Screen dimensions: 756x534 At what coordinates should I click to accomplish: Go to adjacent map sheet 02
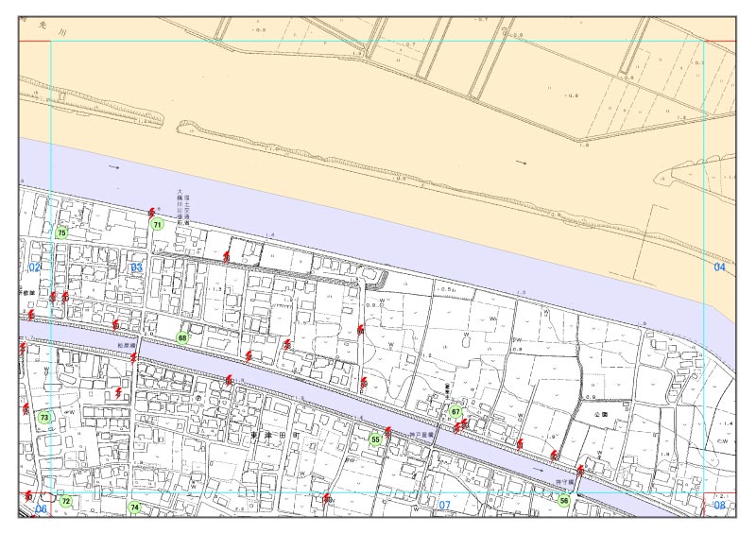(x=35, y=268)
